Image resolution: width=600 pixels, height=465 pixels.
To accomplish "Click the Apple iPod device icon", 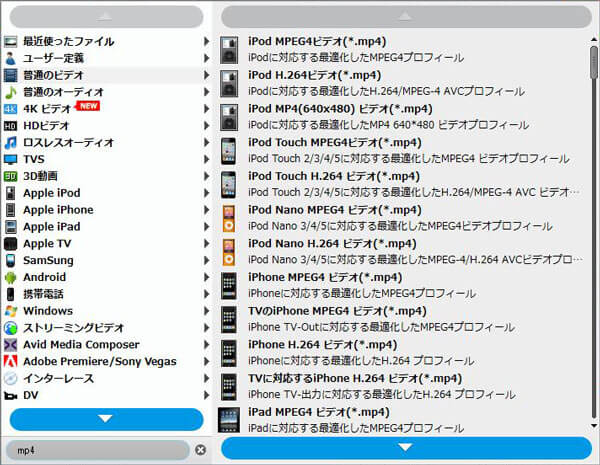I will (11, 193).
